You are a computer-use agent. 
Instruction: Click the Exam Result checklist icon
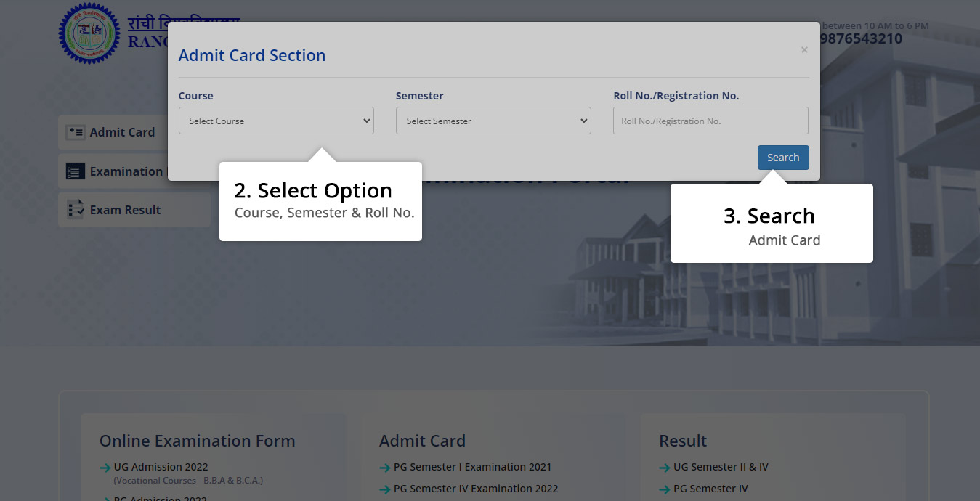click(76, 210)
